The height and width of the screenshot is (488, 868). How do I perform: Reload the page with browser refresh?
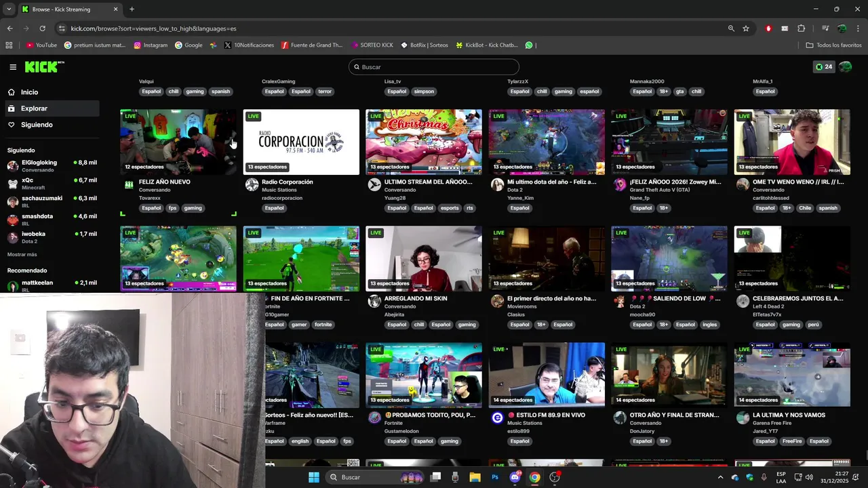tap(42, 28)
